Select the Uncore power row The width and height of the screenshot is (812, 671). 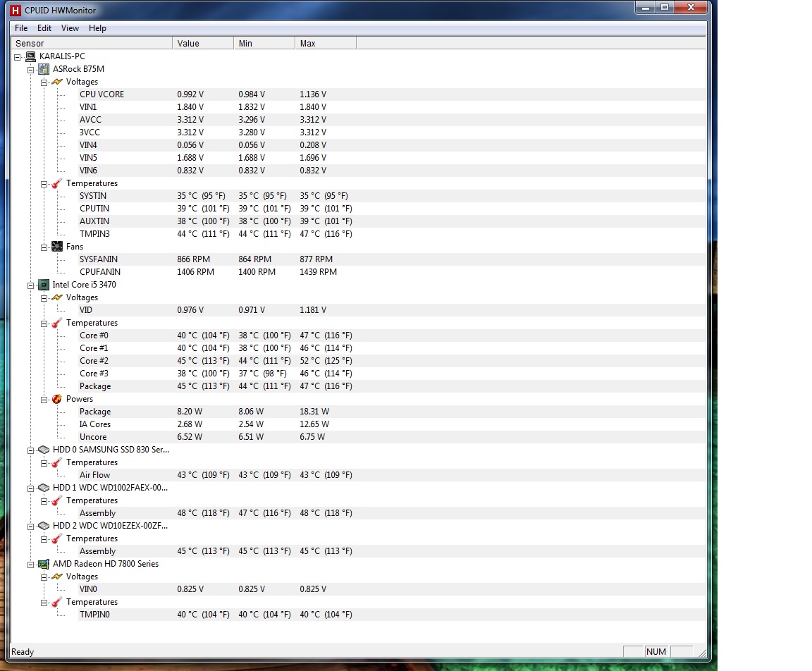pos(391,436)
